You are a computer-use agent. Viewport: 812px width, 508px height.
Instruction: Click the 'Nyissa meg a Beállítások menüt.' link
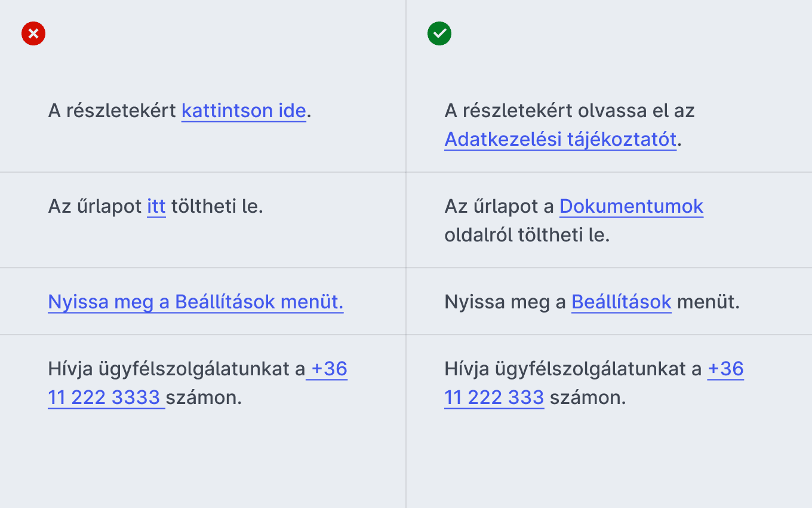(x=196, y=302)
